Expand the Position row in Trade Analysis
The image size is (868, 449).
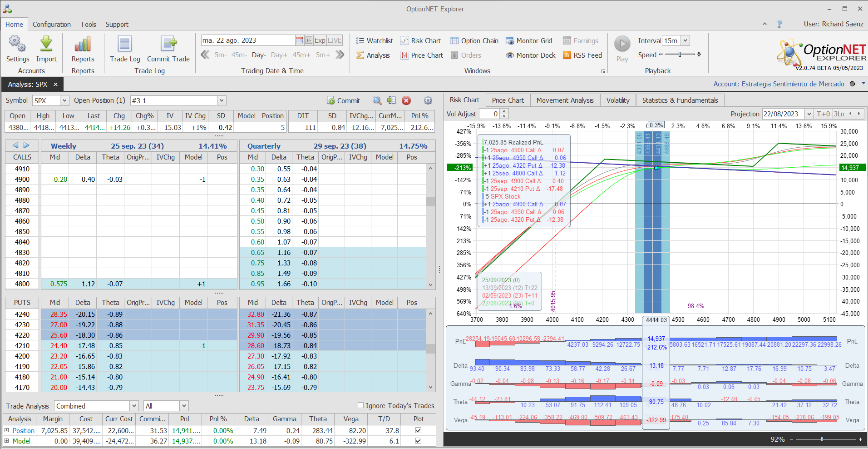click(7, 430)
